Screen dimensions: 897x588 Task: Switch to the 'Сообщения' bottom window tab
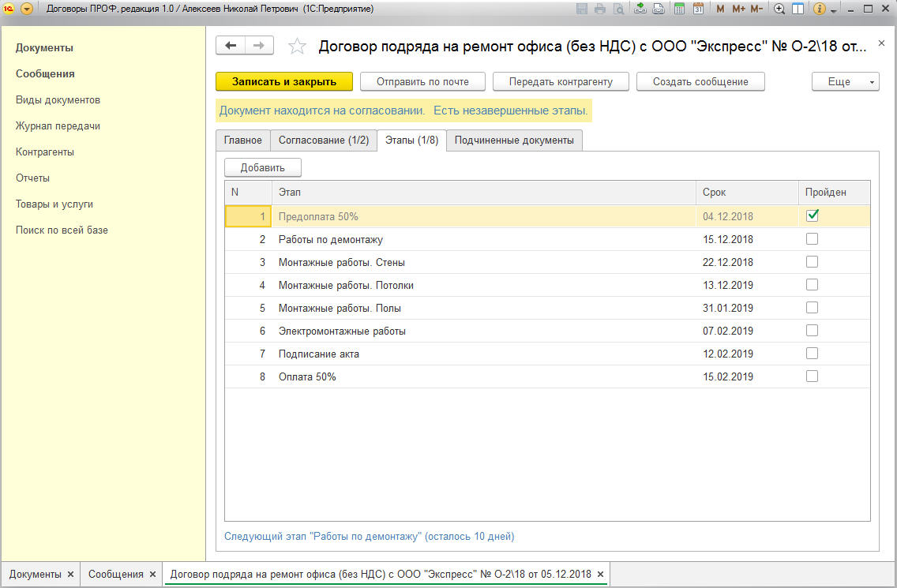tap(115, 575)
